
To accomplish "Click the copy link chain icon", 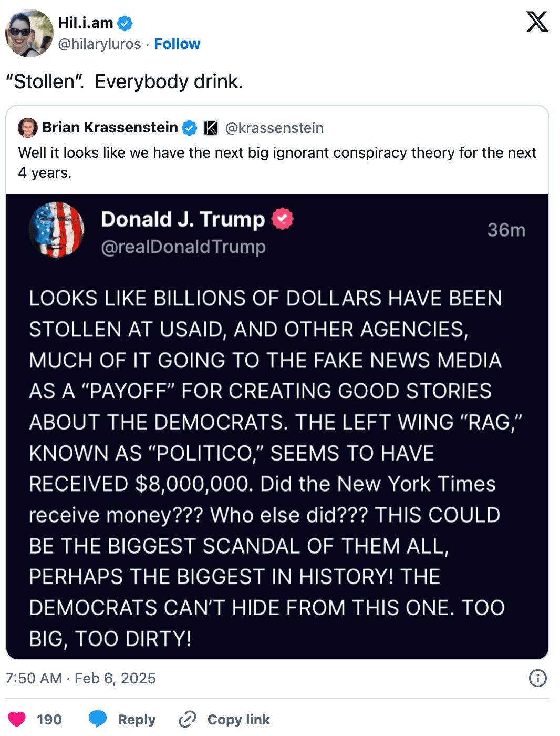I will [x=188, y=719].
